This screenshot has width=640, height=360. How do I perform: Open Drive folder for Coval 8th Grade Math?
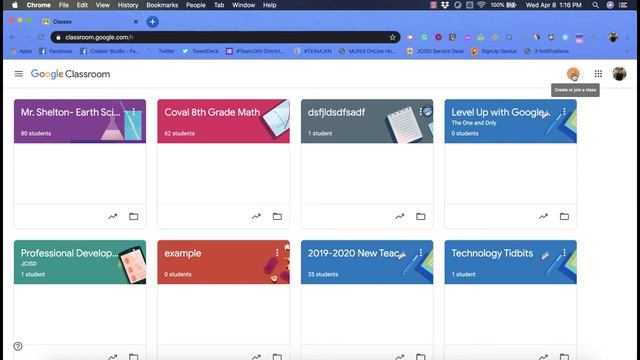tap(277, 216)
